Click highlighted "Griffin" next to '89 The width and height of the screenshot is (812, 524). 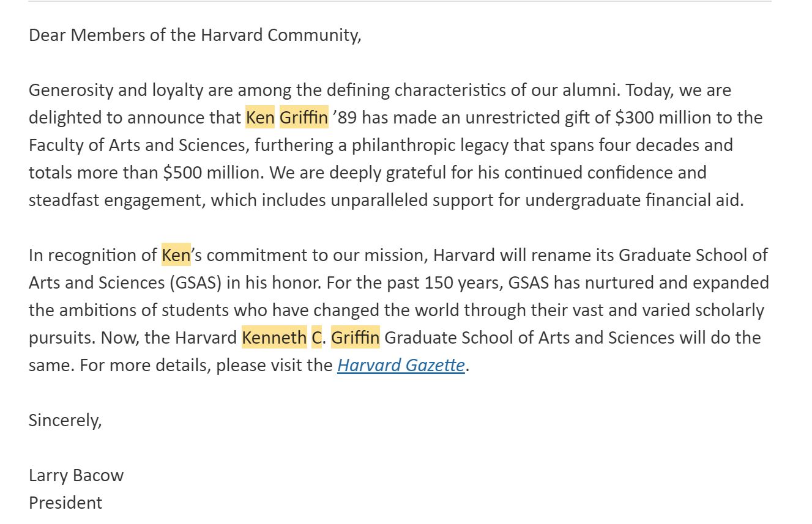coord(304,117)
